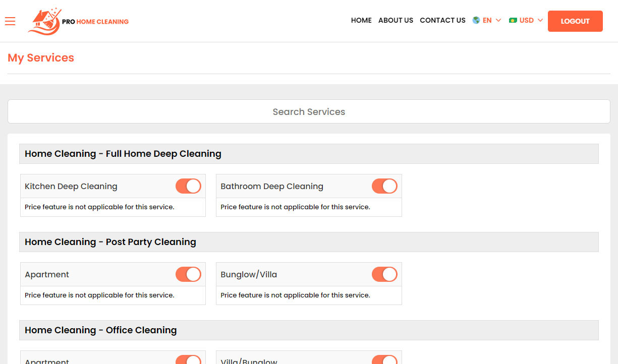The image size is (618, 364).
Task: Navigate to the HOME menu item
Action: point(361,21)
